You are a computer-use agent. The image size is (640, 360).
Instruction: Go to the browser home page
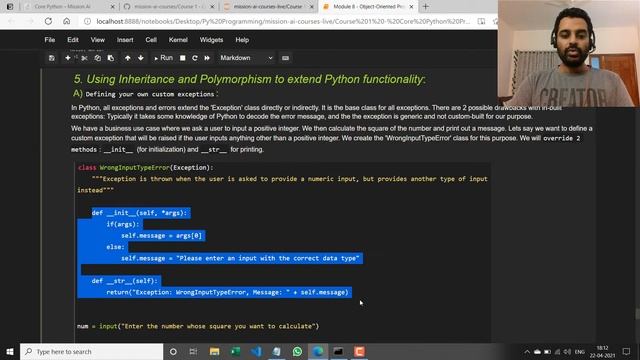(67, 21)
